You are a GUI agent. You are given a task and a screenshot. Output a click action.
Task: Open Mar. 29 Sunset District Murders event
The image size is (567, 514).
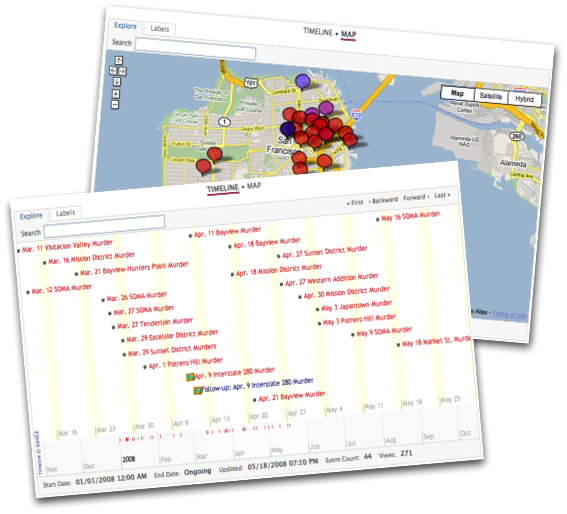pyautogui.click(x=172, y=350)
